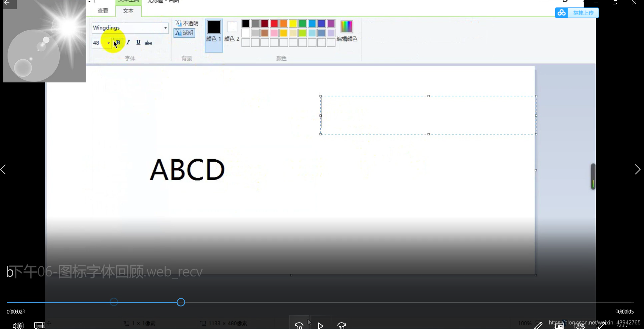Screen dimensions: 644x329
Task: Toggle the Bold button in font group
Action: pos(118,42)
